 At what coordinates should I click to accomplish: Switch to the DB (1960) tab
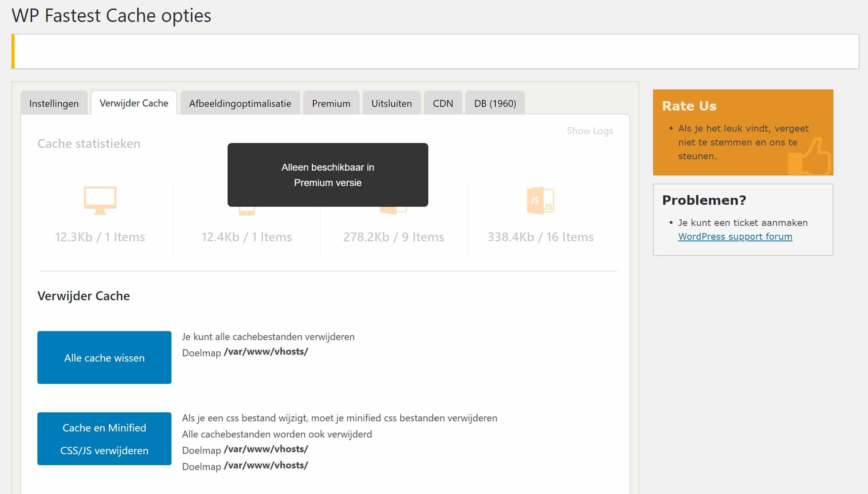[x=495, y=103]
